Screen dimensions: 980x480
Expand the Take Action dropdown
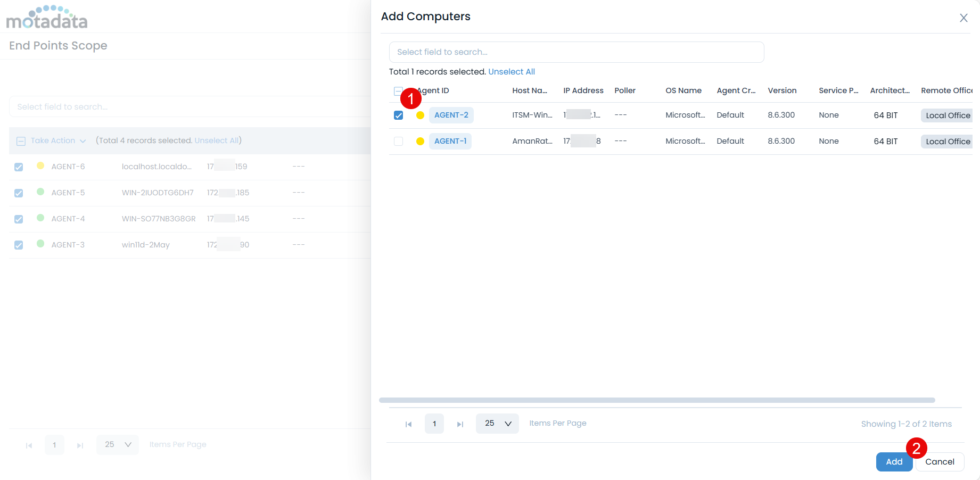tap(57, 141)
